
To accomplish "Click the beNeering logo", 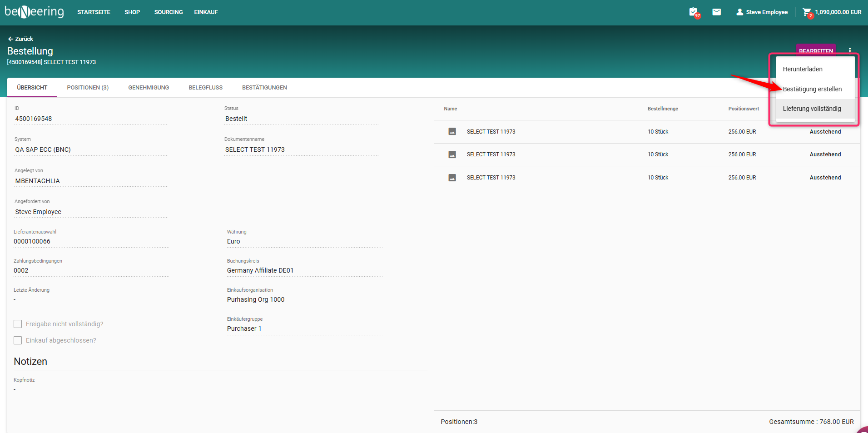I will [x=35, y=11].
